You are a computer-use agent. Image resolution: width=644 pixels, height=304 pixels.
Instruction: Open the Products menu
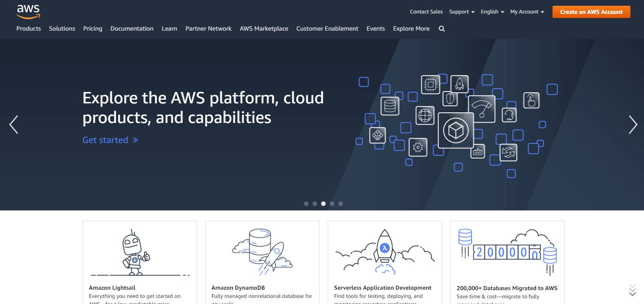click(x=29, y=29)
